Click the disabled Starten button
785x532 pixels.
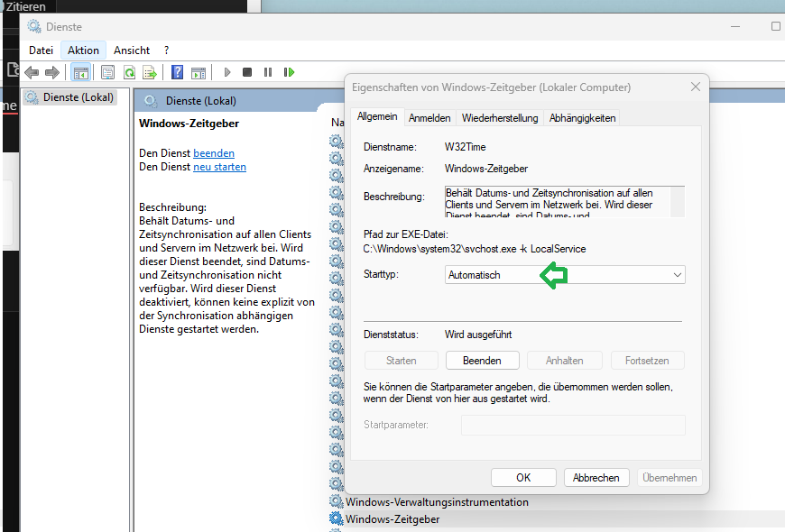(402, 361)
